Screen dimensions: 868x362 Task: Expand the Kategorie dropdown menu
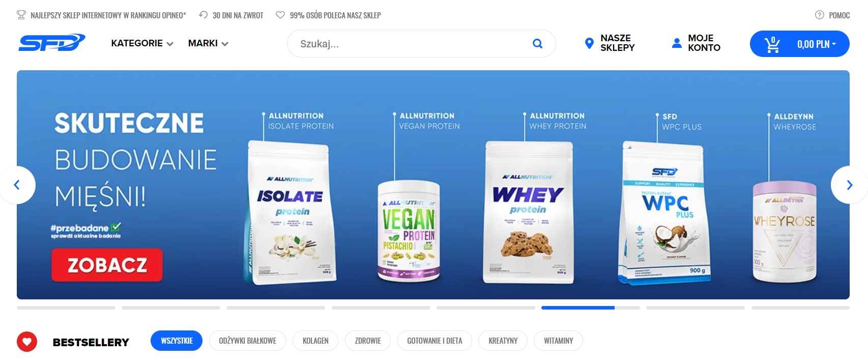coord(142,43)
